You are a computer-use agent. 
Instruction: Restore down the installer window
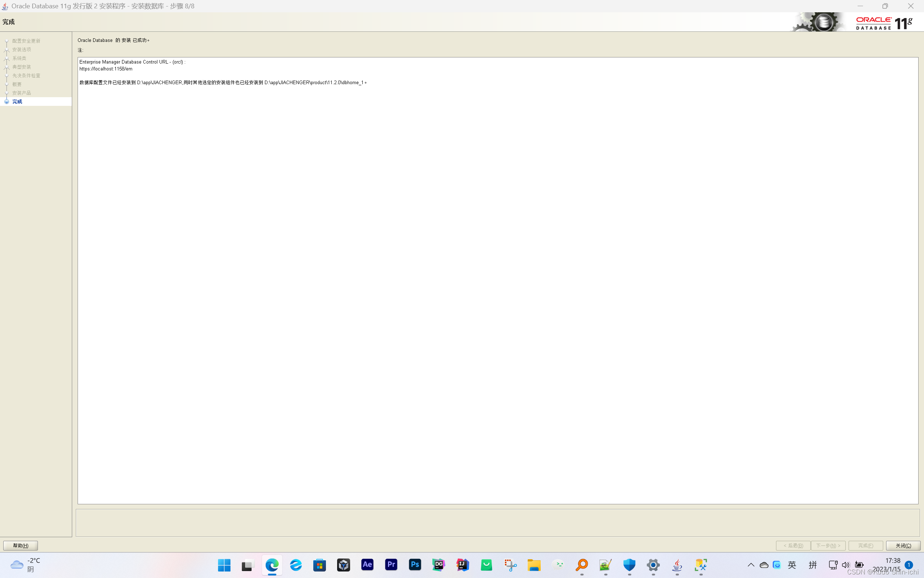885,6
